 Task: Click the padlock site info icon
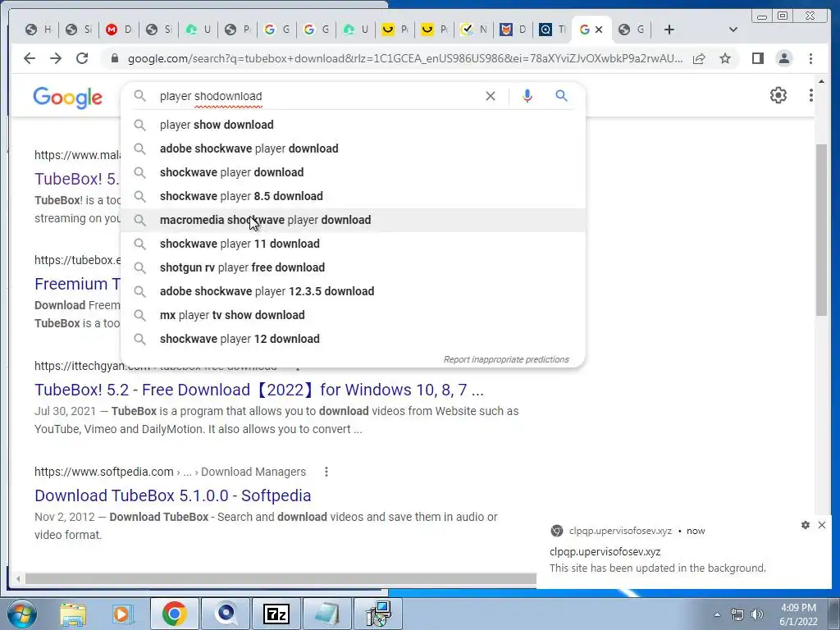pos(114,58)
